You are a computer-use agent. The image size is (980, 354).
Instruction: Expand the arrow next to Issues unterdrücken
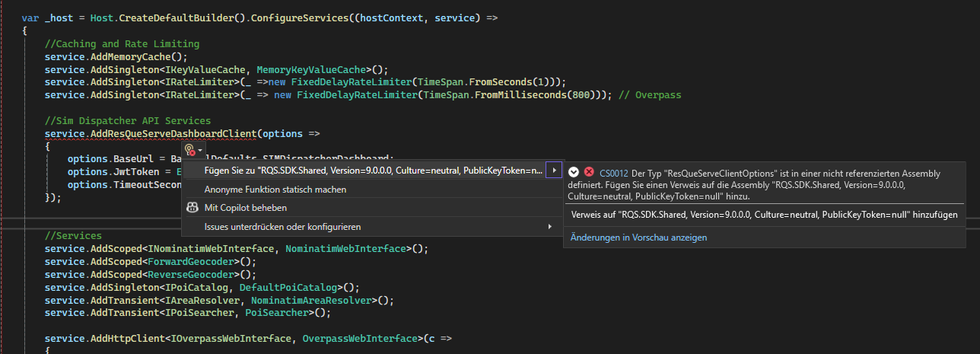pyautogui.click(x=549, y=227)
